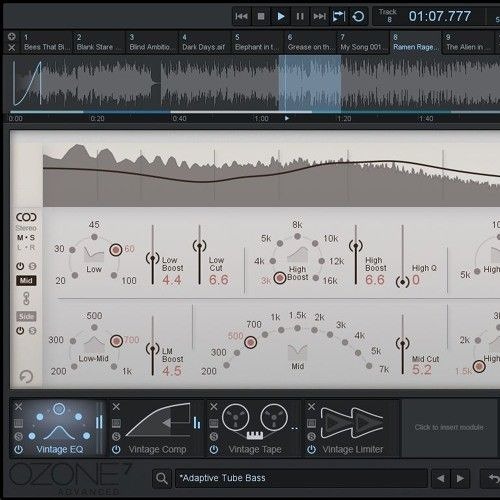This screenshot has height=500, width=500.
Task: Click the Mid Cut slider handle
Action: point(402,343)
